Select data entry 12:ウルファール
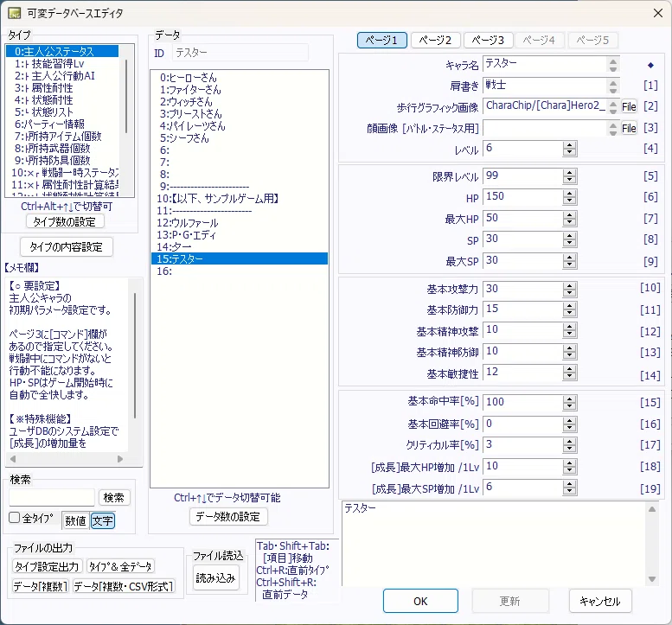This screenshot has height=625, width=672. pyautogui.click(x=240, y=223)
